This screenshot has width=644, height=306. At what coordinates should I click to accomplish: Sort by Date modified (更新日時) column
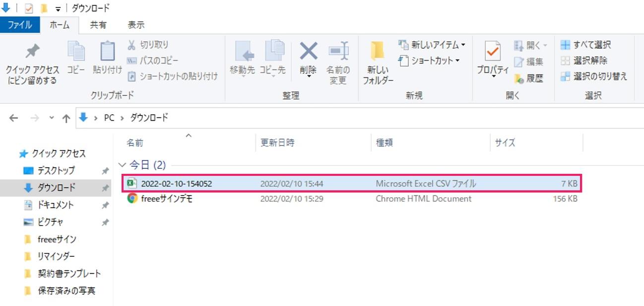277,143
